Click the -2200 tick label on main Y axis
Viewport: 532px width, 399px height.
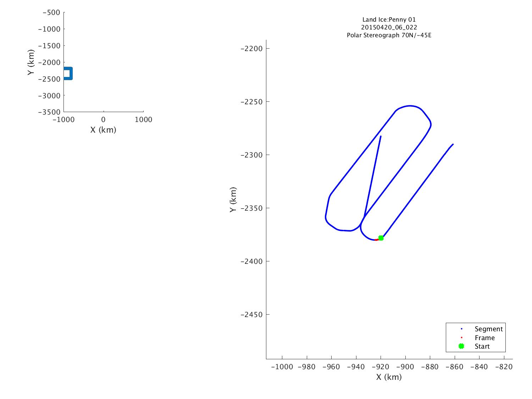pyautogui.click(x=251, y=49)
